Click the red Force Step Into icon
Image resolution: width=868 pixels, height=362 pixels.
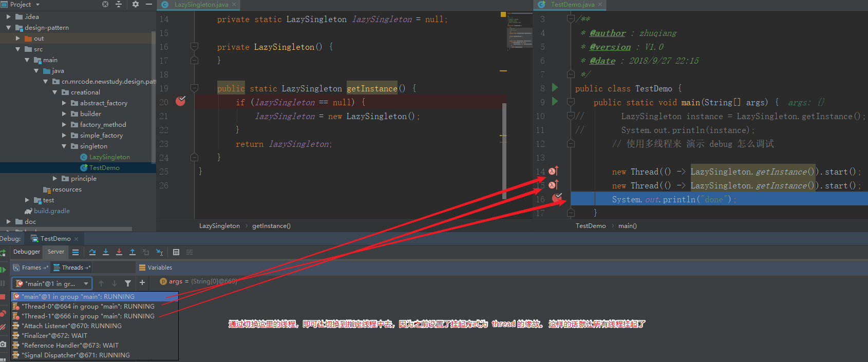119,252
